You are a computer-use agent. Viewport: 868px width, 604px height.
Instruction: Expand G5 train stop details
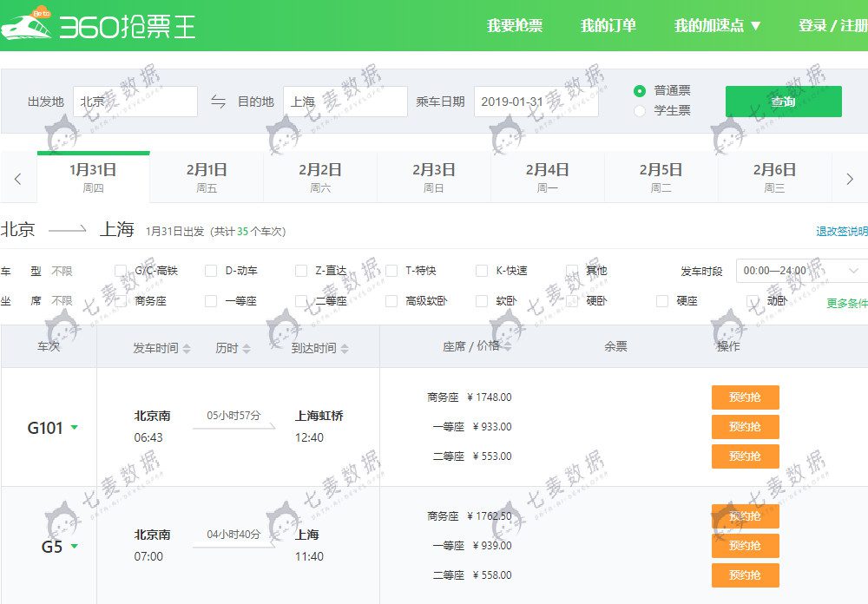click(75, 547)
